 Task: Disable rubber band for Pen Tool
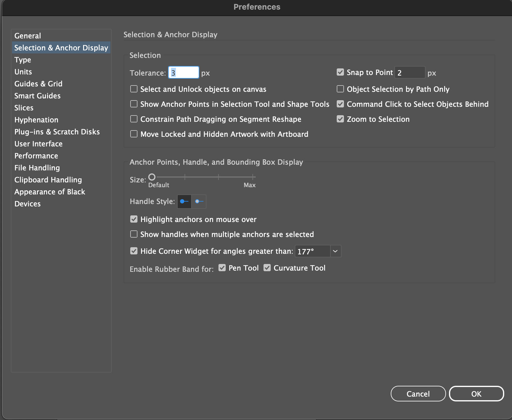pos(222,268)
